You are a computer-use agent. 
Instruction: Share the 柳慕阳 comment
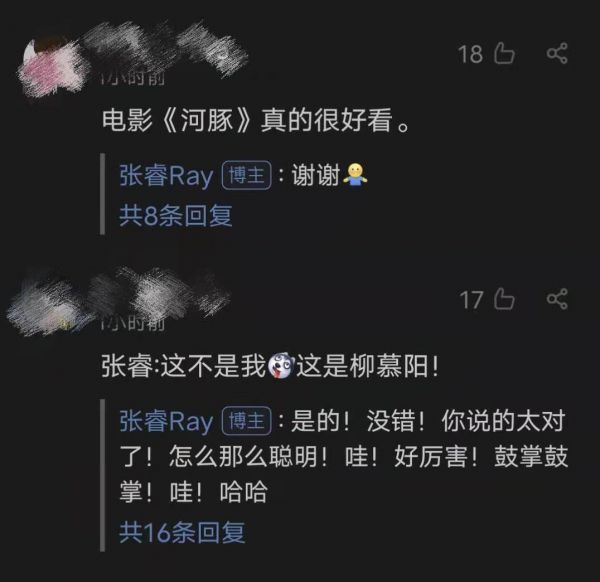tap(557, 298)
